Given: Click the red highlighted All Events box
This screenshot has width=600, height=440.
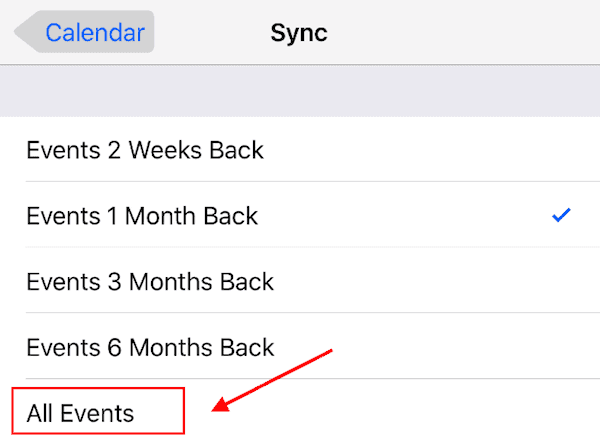Looking at the screenshot, I should click(98, 411).
